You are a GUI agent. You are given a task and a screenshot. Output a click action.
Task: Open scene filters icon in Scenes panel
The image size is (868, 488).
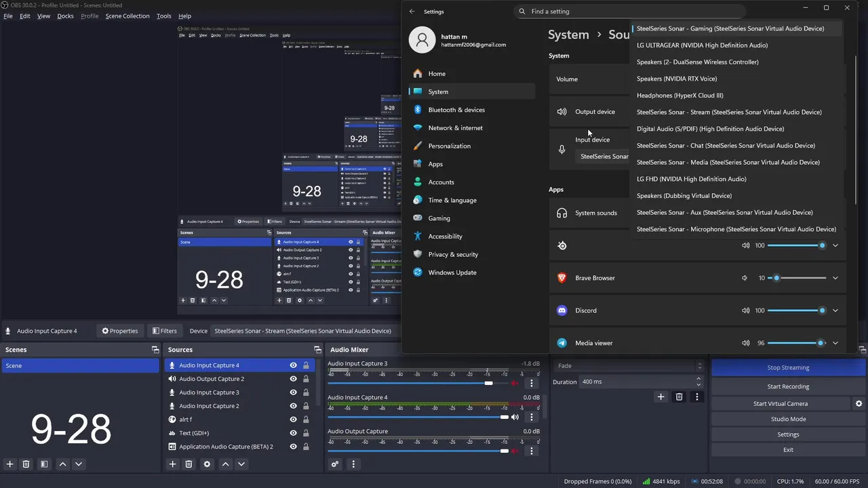pyautogui.click(x=44, y=464)
